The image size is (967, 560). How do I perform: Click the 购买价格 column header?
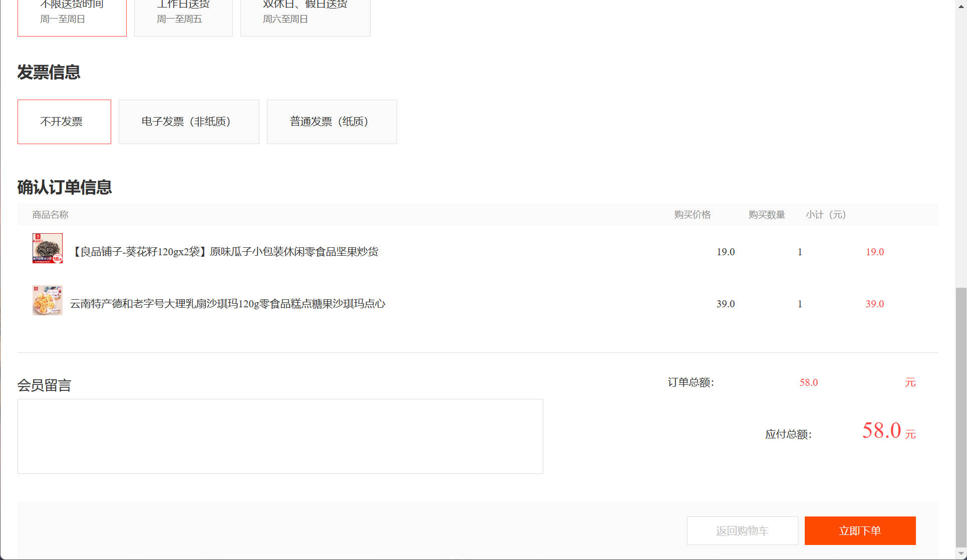click(x=693, y=214)
